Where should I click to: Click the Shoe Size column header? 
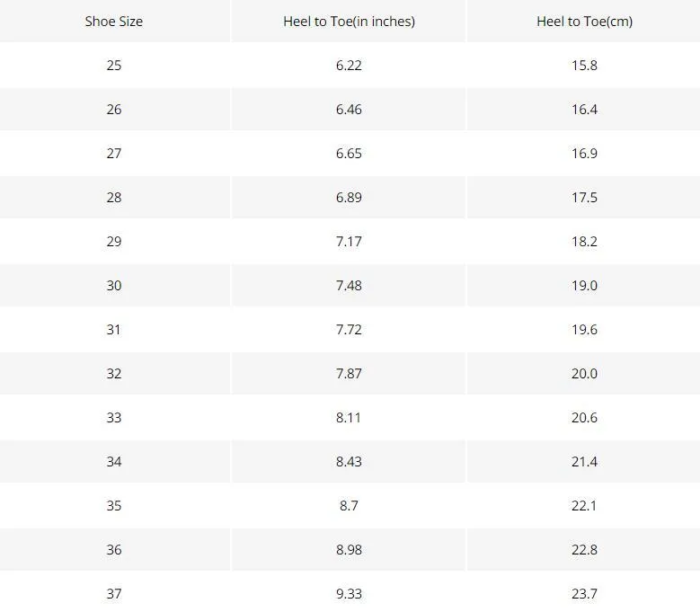tap(114, 22)
